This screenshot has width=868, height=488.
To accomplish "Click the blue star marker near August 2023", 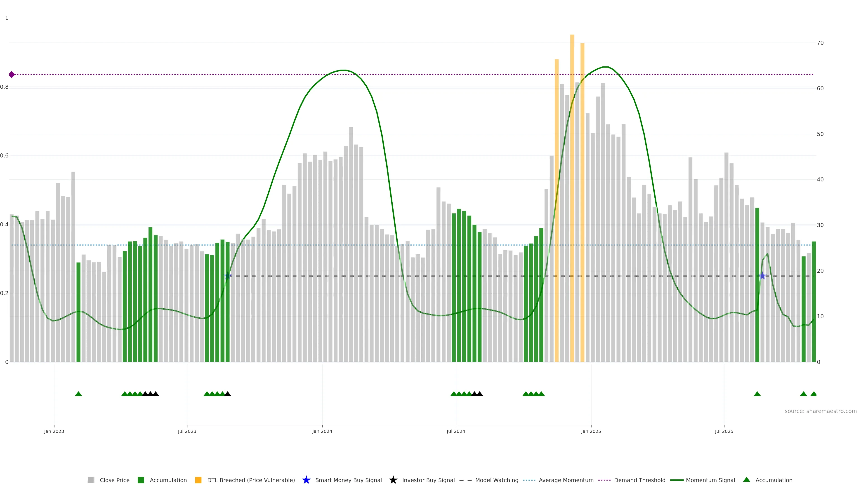I will pyautogui.click(x=228, y=276).
